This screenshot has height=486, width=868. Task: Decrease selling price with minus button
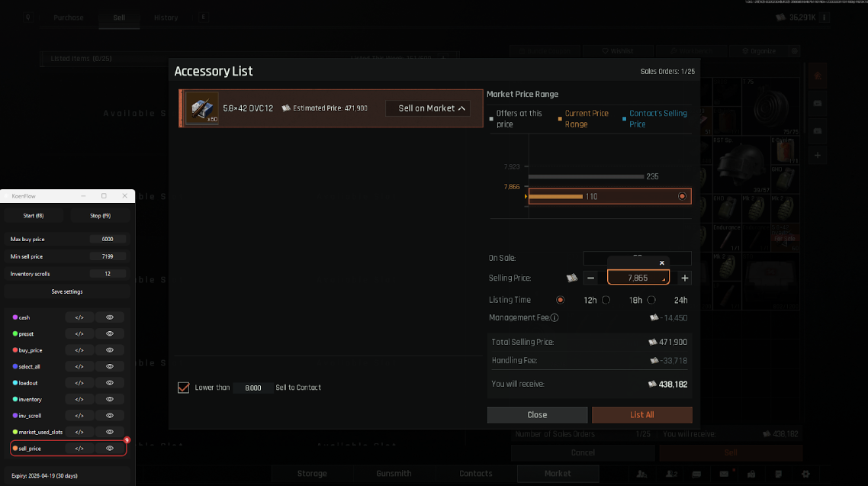pos(590,278)
